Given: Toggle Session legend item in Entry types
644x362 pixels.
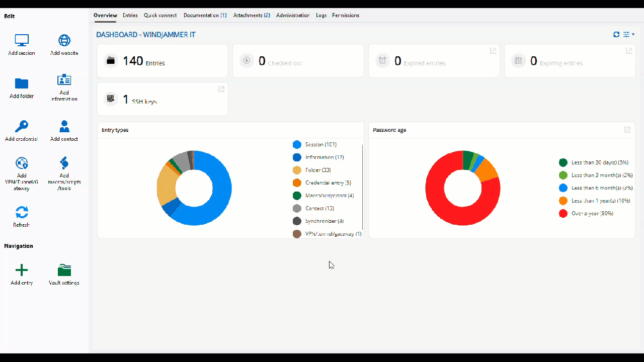Looking at the screenshot, I should pyautogui.click(x=320, y=145).
